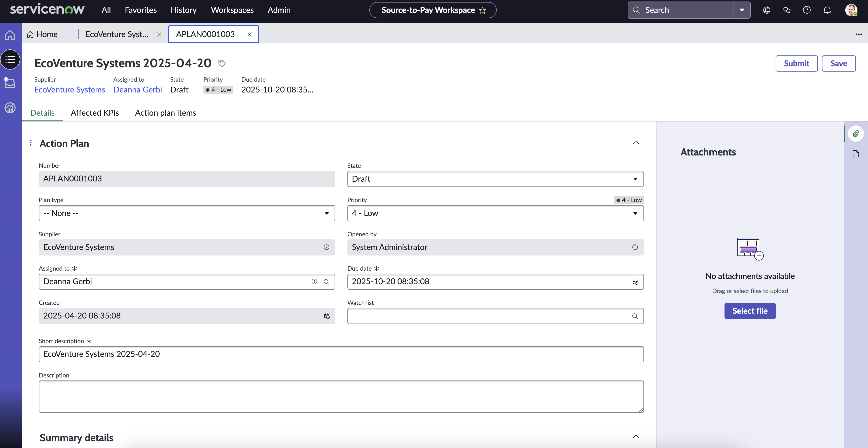Screen dimensions: 868x448
Task: Open the Admin menu
Action: (x=279, y=10)
